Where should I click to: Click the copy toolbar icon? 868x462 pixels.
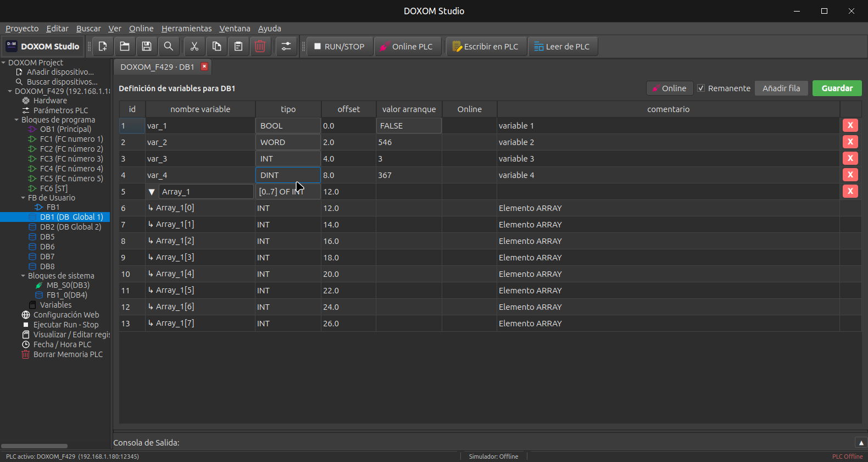(216, 47)
